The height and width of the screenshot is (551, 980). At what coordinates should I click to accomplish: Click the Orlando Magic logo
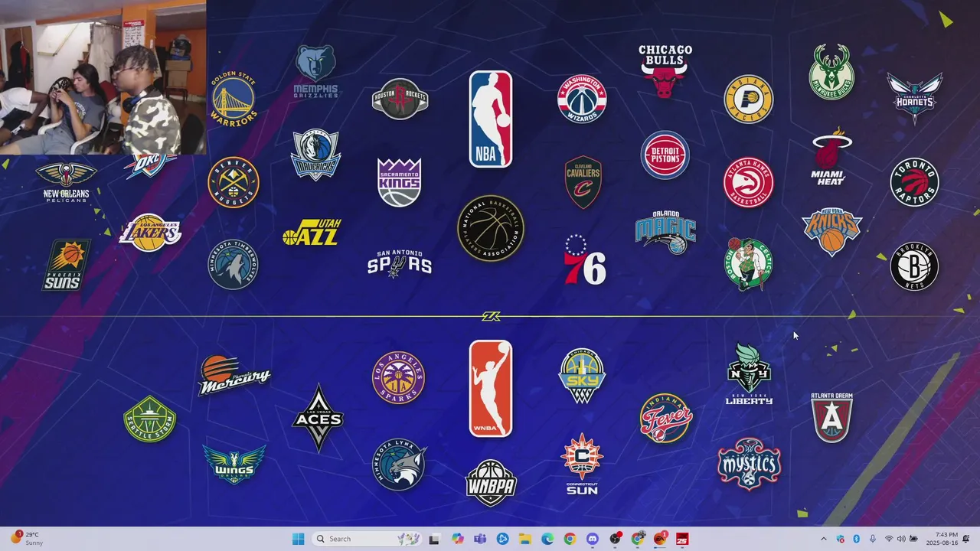pos(665,233)
